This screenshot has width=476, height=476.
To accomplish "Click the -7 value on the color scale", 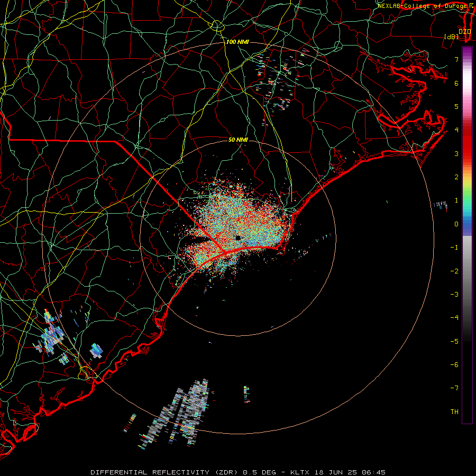I will 454,388.
